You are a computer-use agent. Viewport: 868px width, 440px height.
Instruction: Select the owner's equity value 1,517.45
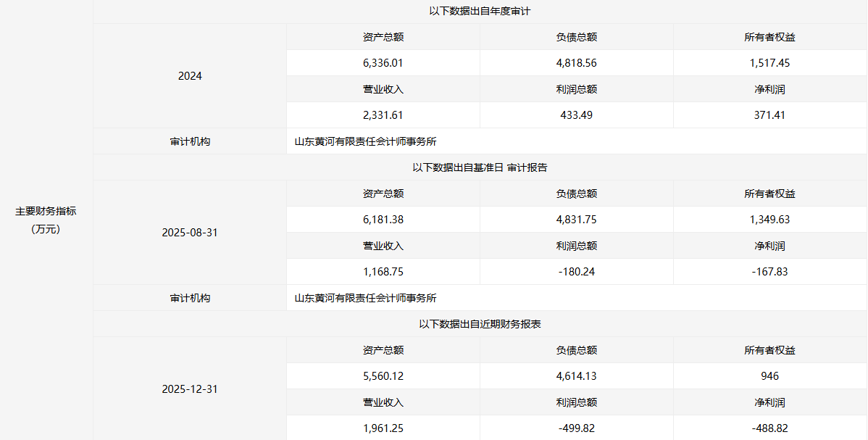[x=769, y=63]
